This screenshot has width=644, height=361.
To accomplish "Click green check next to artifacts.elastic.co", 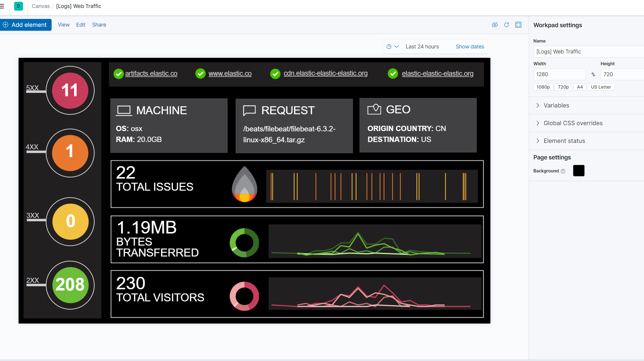I will tap(119, 74).
